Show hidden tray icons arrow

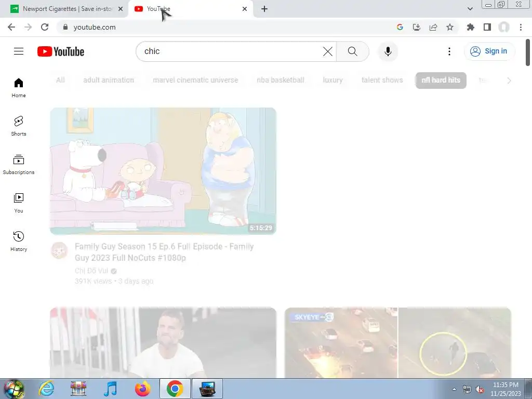coord(454,389)
